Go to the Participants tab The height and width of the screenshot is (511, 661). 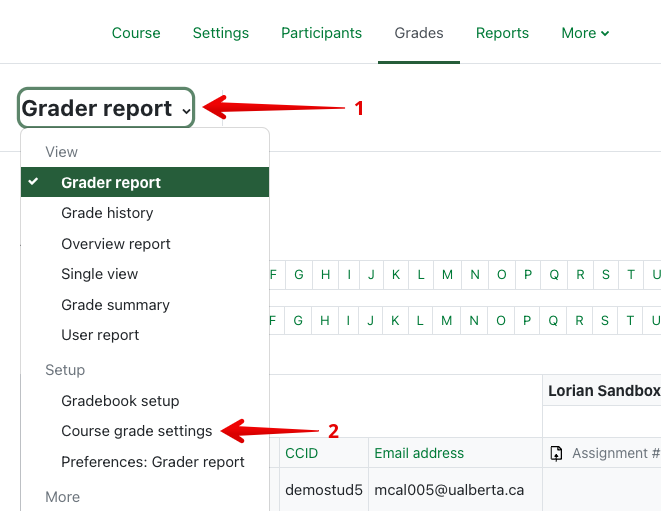321,33
